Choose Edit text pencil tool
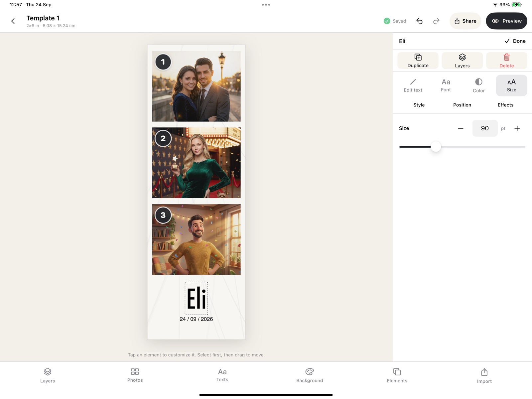This screenshot has height=399, width=532. point(413,85)
